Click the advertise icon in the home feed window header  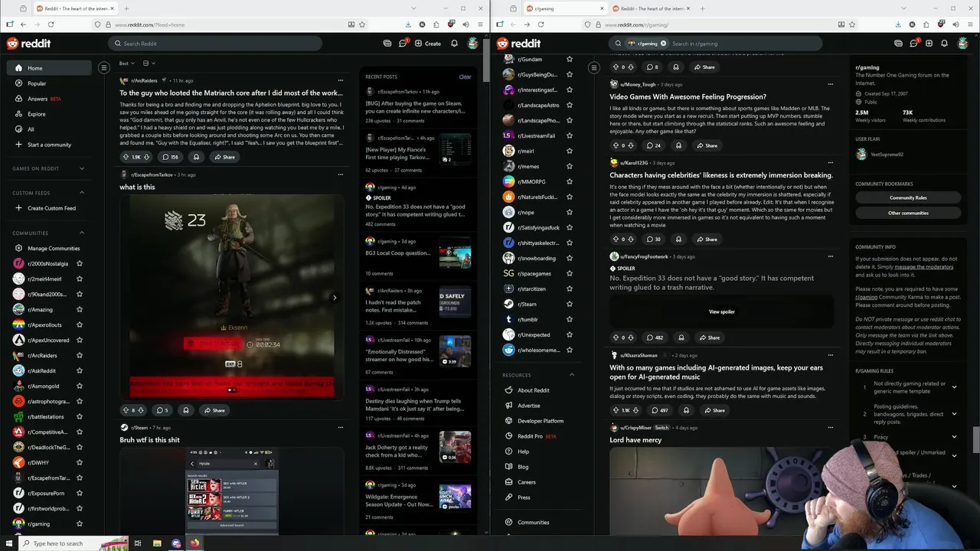coord(387,44)
